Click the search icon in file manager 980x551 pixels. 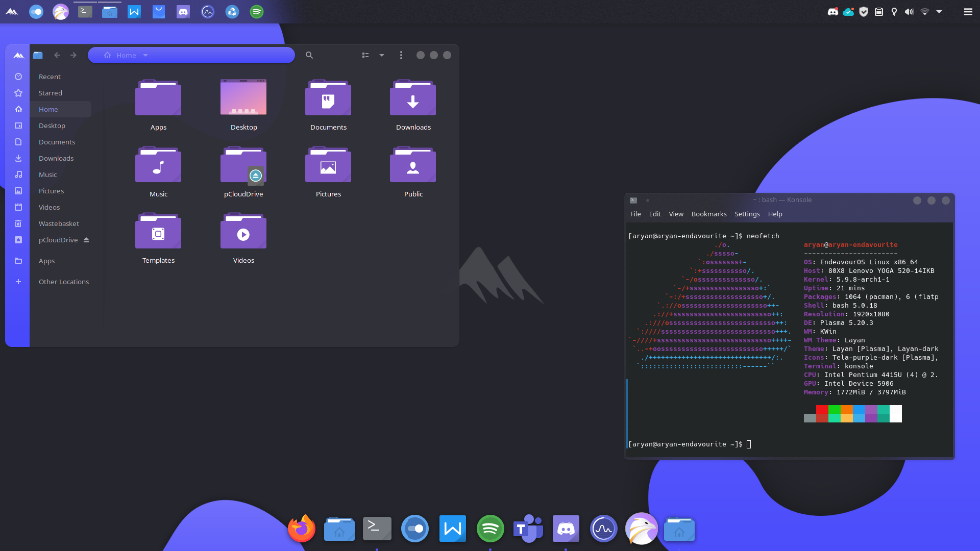[309, 55]
